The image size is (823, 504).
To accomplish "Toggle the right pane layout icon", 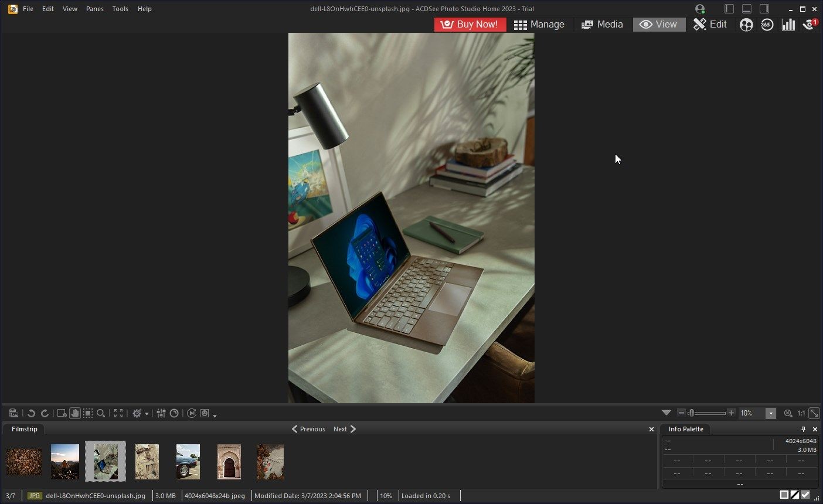I will (764, 9).
